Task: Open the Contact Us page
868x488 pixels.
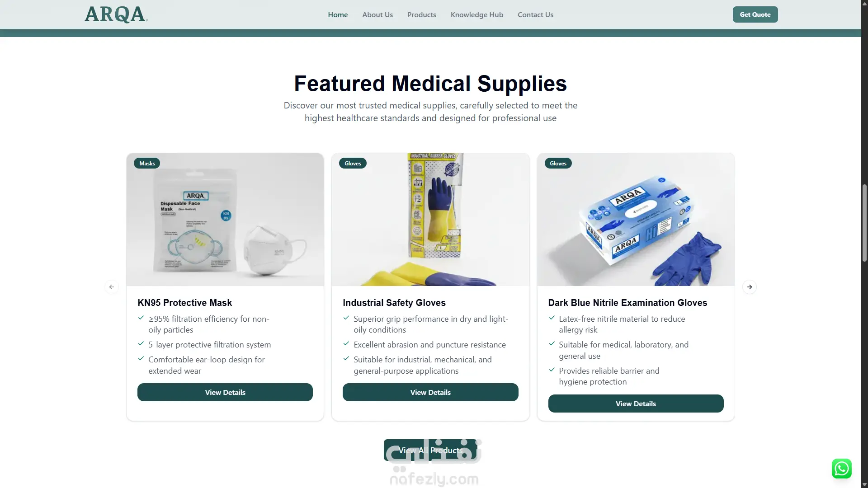Action: 535,14
